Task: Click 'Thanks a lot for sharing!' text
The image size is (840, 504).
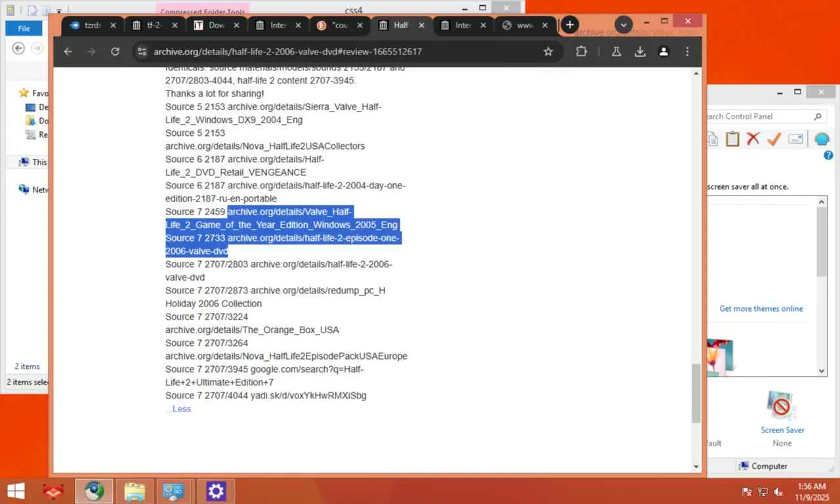Action: click(x=215, y=94)
